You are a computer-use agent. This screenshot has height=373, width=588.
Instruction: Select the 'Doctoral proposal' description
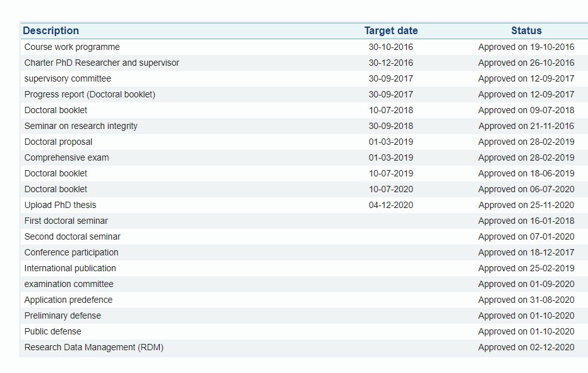(x=58, y=142)
